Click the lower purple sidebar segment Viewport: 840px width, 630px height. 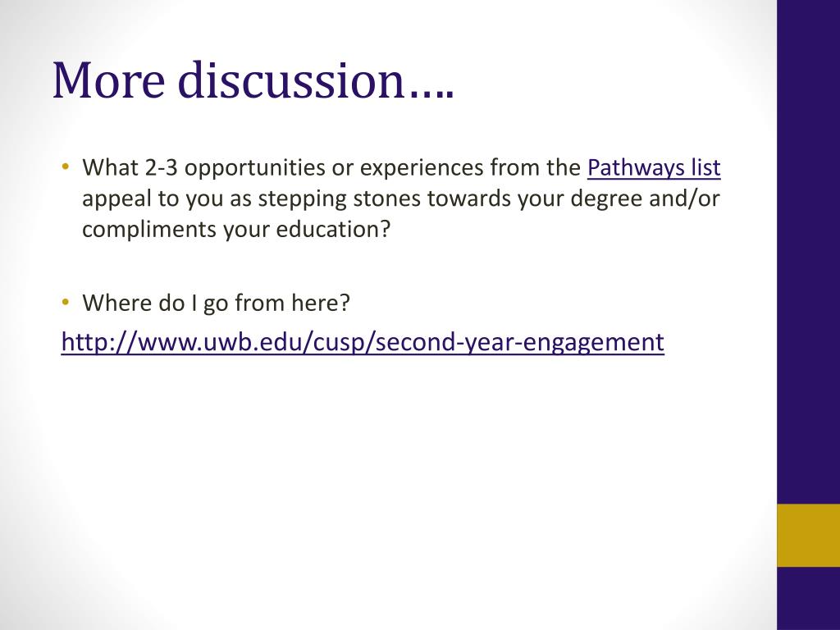coord(808,598)
